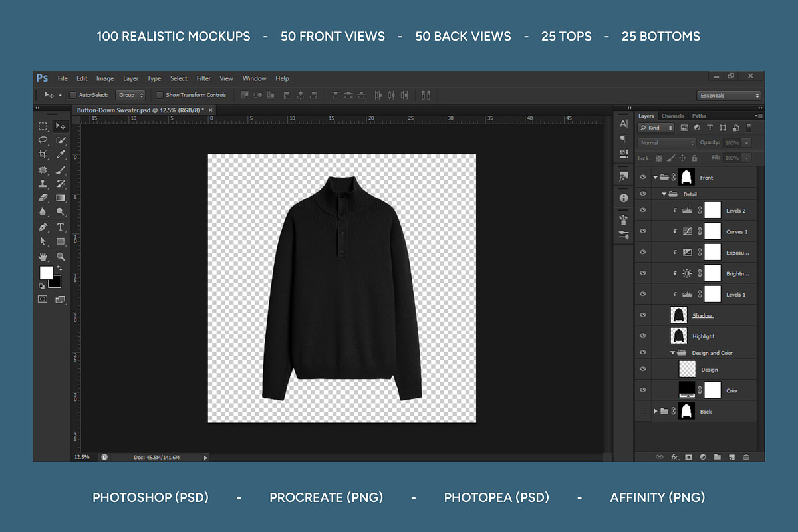This screenshot has height=532, width=798.
Task: Open the blend mode Normal dropdown
Action: (x=666, y=142)
